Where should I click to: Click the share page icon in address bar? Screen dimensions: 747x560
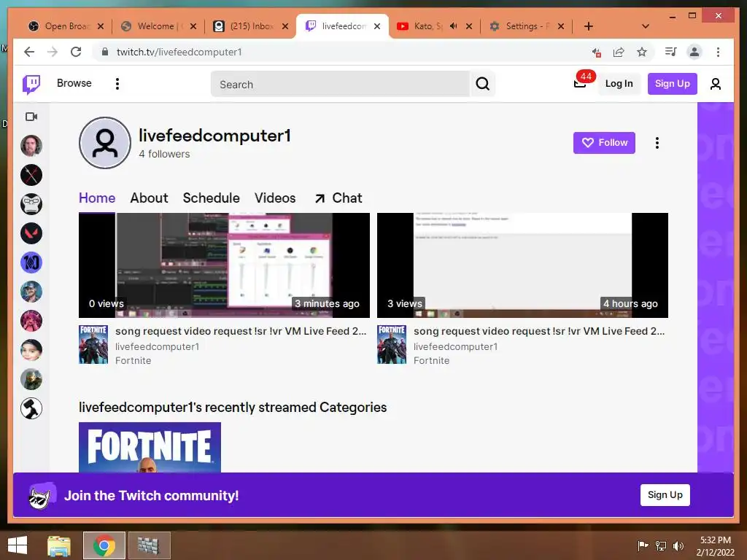pyautogui.click(x=619, y=52)
